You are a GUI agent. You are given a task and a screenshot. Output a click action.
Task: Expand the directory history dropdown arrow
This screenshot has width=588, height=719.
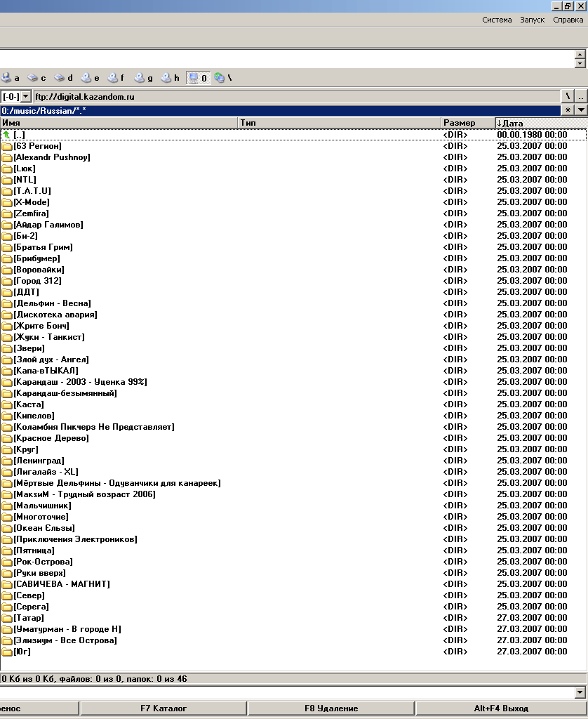click(581, 110)
